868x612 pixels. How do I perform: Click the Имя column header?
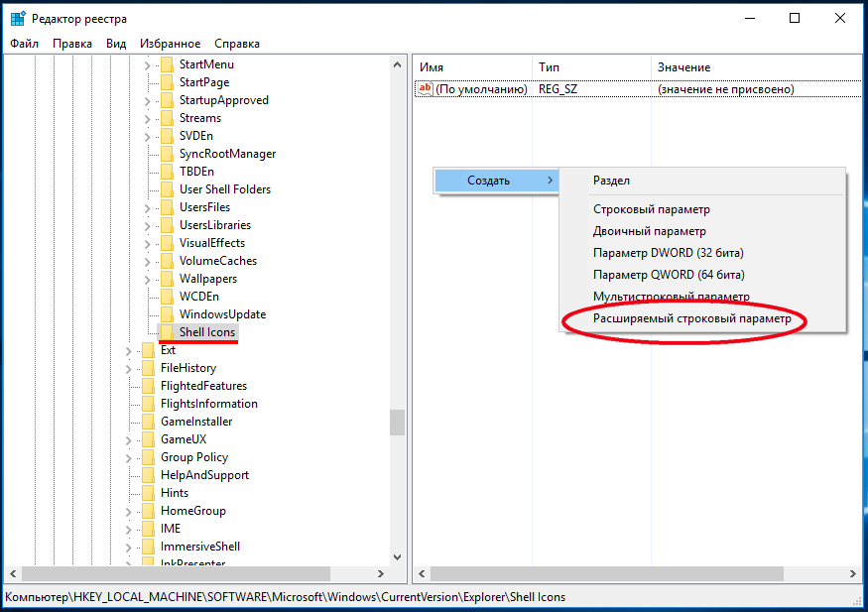pyautogui.click(x=472, y=67)
